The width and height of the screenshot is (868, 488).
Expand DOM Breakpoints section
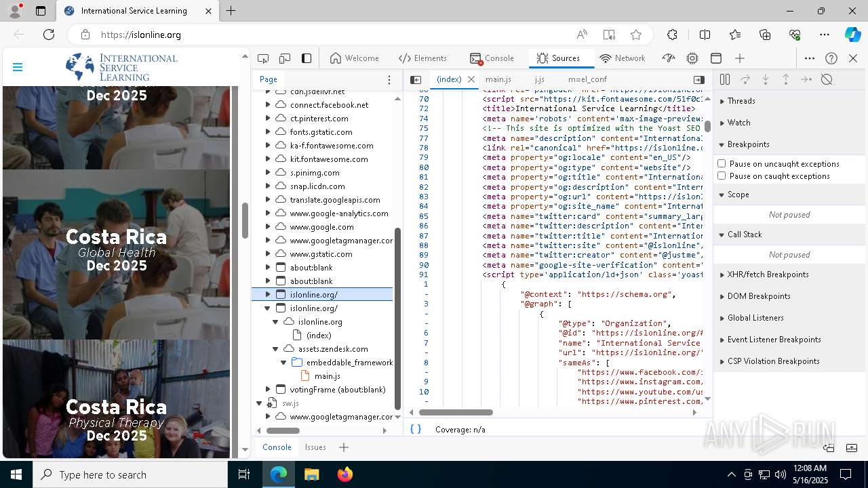coord(790,296)
